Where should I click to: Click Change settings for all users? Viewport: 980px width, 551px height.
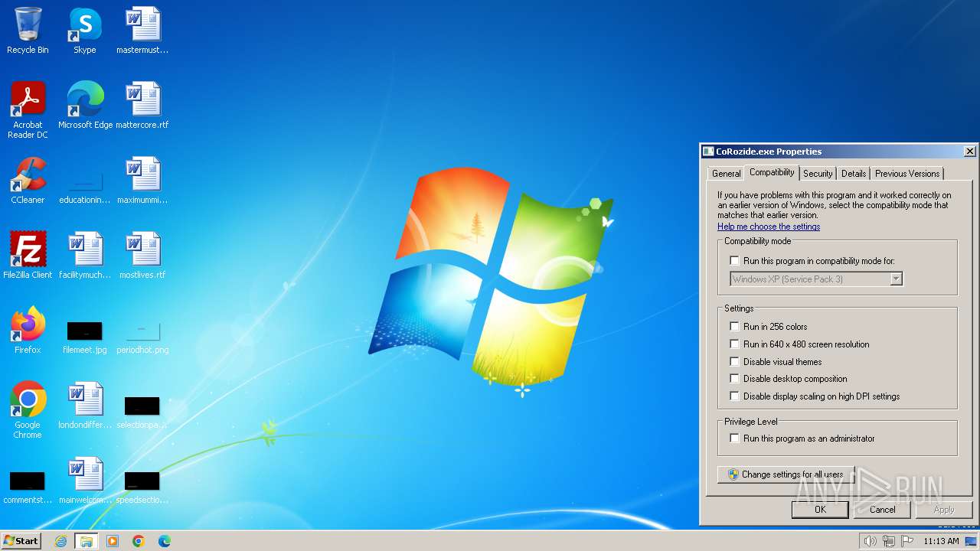[x=786, y=474]
